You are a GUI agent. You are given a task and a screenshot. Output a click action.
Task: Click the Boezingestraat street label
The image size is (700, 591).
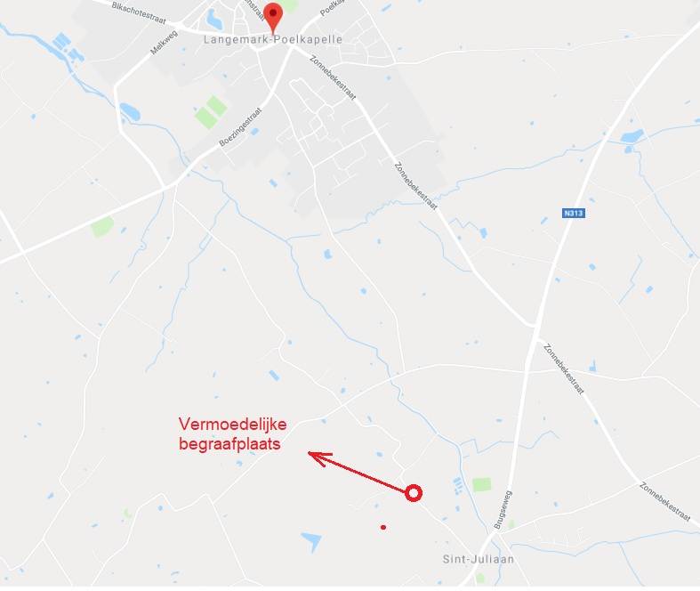(240, 127)
